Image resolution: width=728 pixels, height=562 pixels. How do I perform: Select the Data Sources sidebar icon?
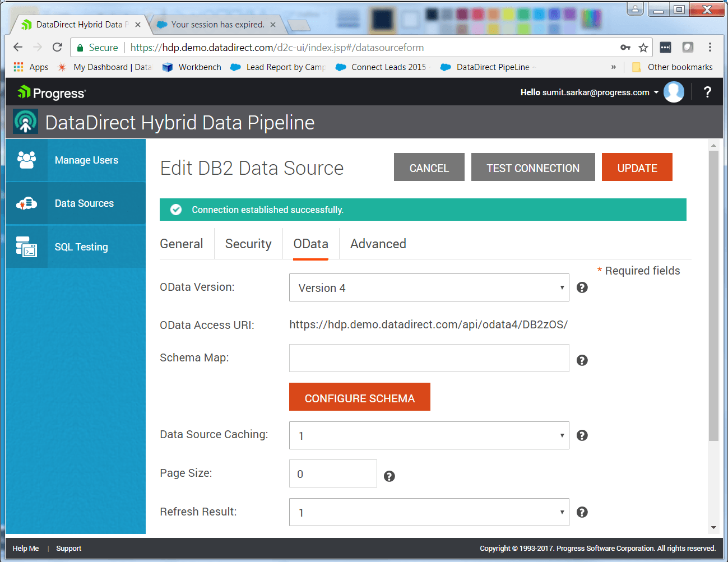(27, 203)
